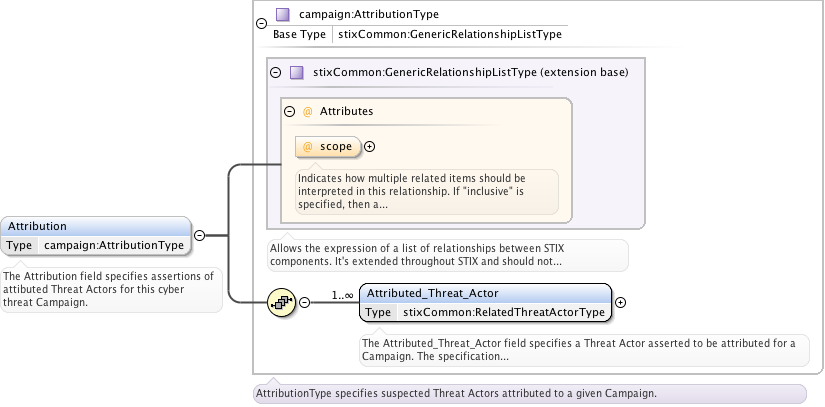Expand the scope attribute details
The height and width of the screenshot is (407, 825).
coord(369,146)
